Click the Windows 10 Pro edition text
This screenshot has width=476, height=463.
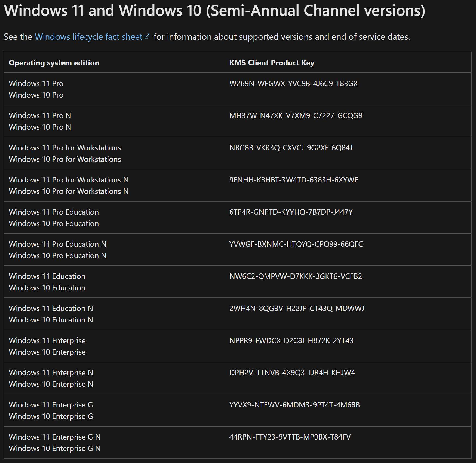pos(36,95)
